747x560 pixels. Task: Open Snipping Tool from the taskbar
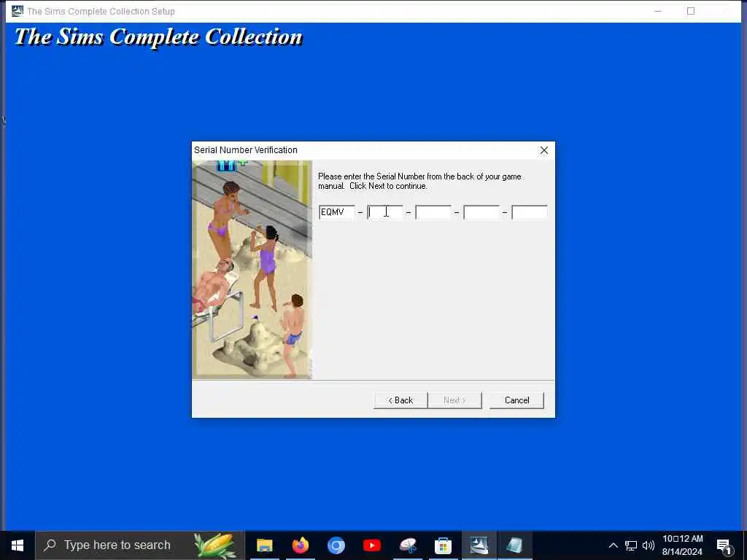click(x=407, y=545)
